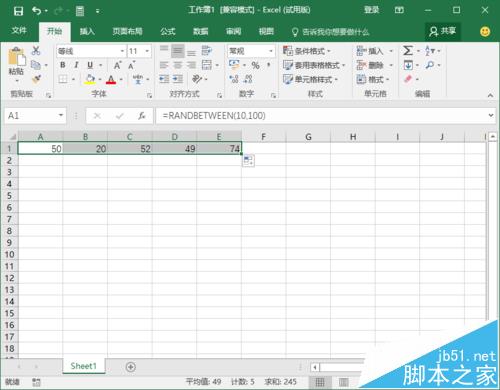500x390 pixels.
Task: Click the cell borders icon
Action: click(63, 79)
